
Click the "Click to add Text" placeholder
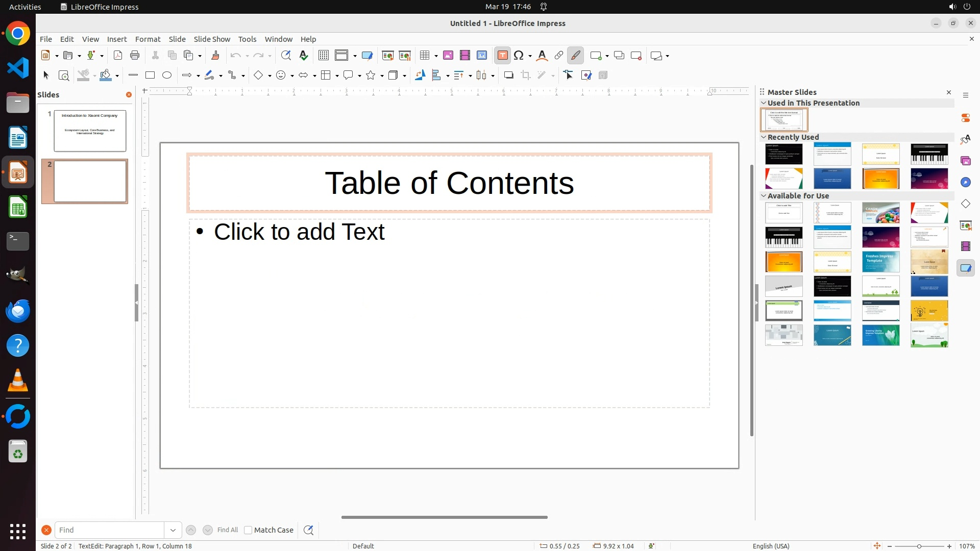point(299,232)
